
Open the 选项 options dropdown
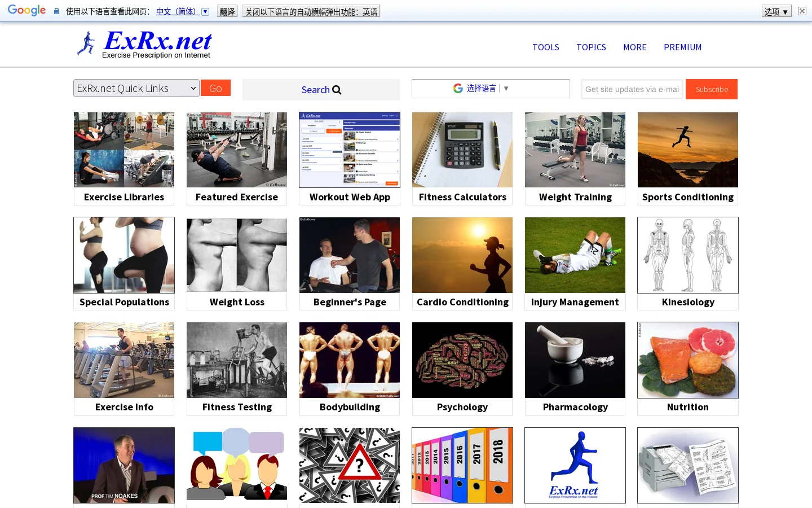pos(776,11)
